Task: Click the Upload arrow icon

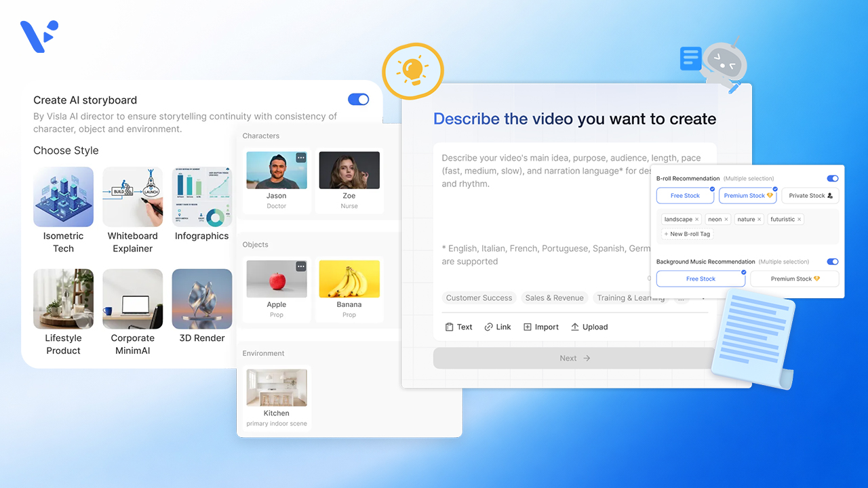Action: pyautogui.click(x=575, y=327)
